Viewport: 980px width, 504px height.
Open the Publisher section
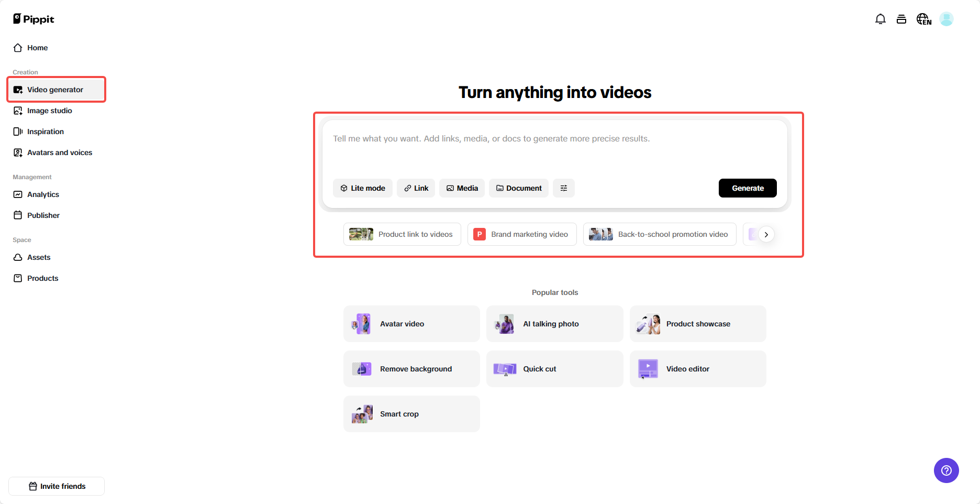pos(43,215)
